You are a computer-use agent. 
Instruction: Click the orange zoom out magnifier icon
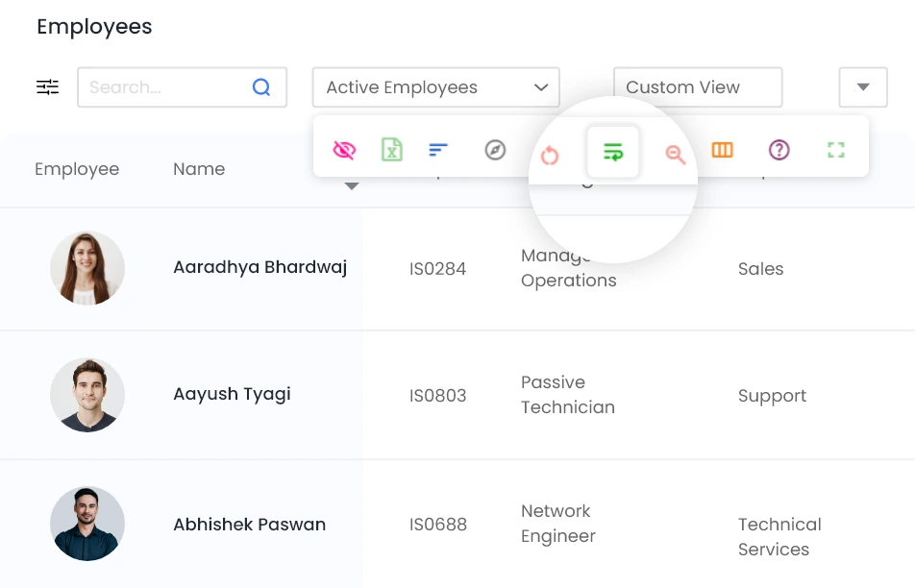point(675,155)
